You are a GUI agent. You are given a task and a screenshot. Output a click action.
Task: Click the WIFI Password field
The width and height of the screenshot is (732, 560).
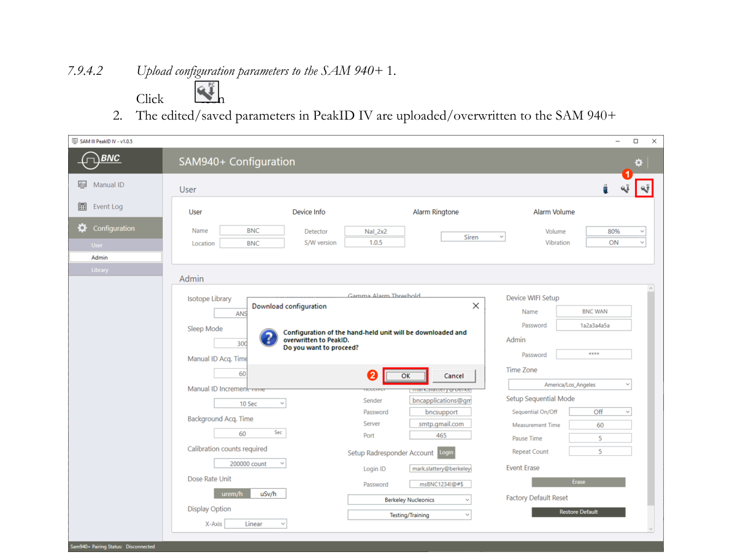click(x=594, y=325)
